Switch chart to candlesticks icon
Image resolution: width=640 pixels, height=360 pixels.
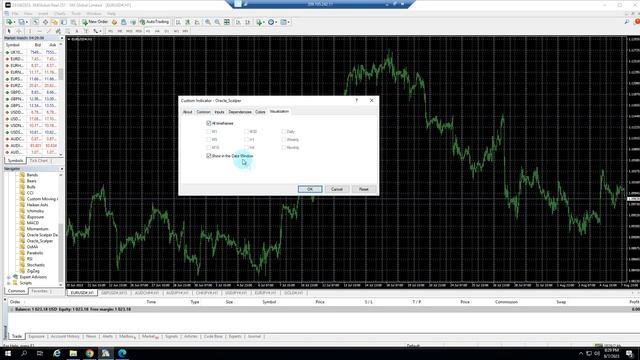point(188,22)
